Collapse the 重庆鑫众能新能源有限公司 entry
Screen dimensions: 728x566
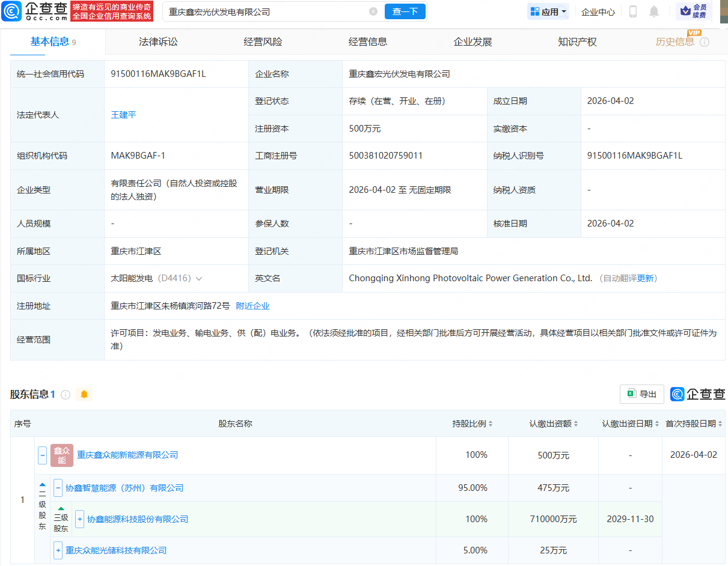(x=42, y=455)
